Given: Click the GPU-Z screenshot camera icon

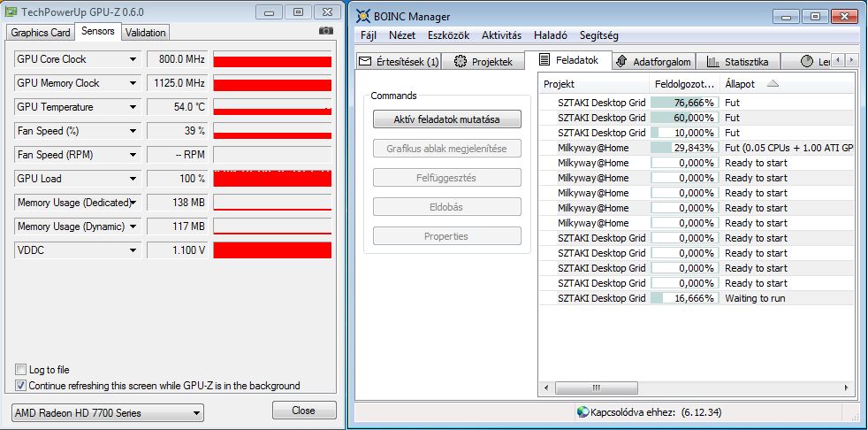Looking at the screenshot, I should (326, 30).
